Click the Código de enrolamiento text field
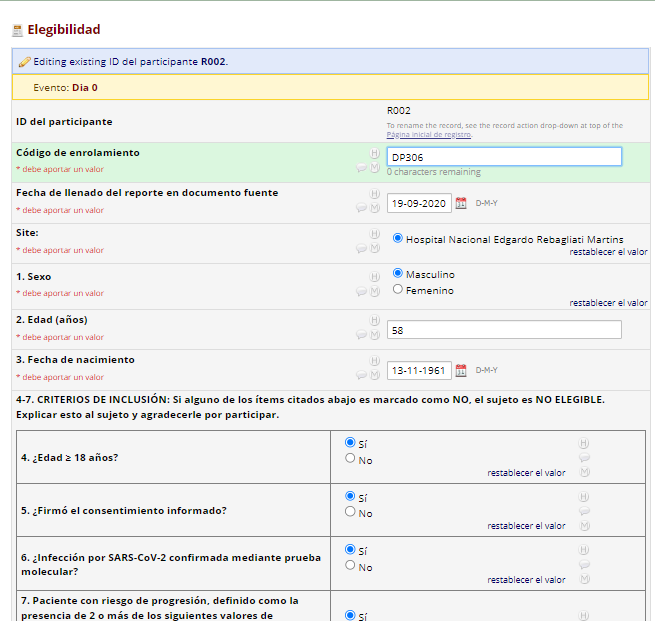The height and width of the screenshot is (629, 655). pyautogui.click(x=504, y=157)
